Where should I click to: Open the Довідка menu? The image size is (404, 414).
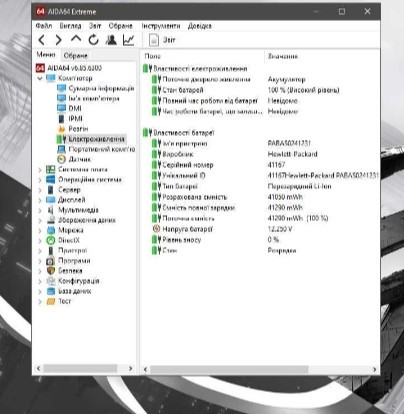click(x=199, y=26)
